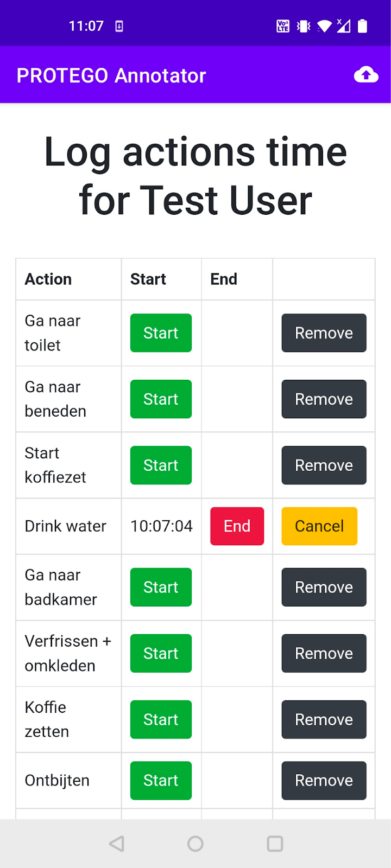
Task: End the Drink water action
Action: coord(237,526)
